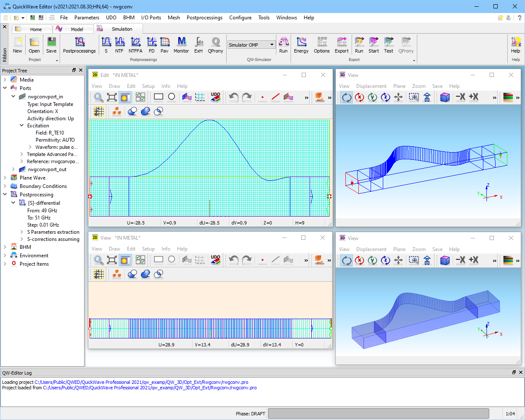The height and width of the screenshot is (420, 525).
Task: Collapse the Excitation node
Action: 22,126
